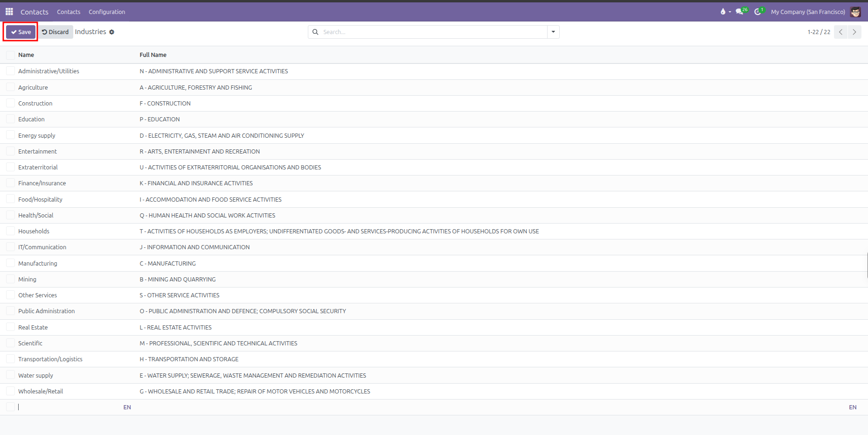The width and height of the screenshot is (868, 435).
Task: Expand the search options dropdown arrow
Action: click(x=553, y=32)
